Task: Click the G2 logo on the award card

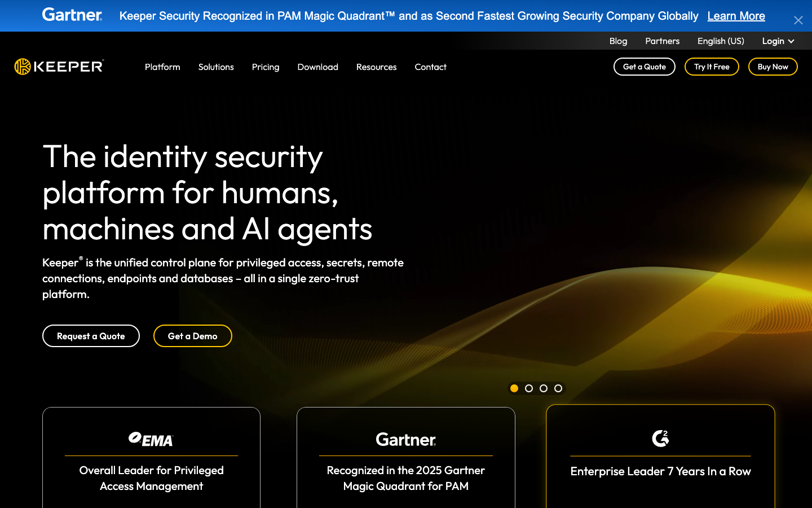Action: click(x=660, y=438)
